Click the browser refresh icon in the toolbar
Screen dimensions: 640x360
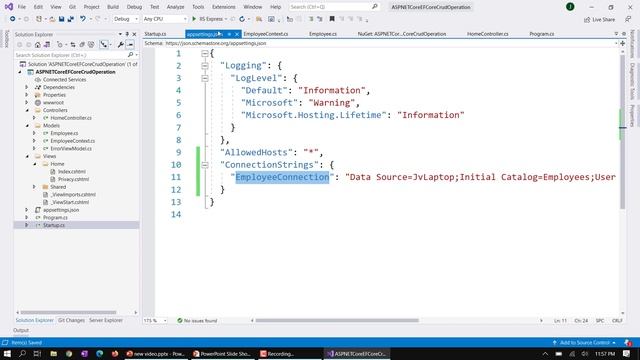click(x=242, y=19)
